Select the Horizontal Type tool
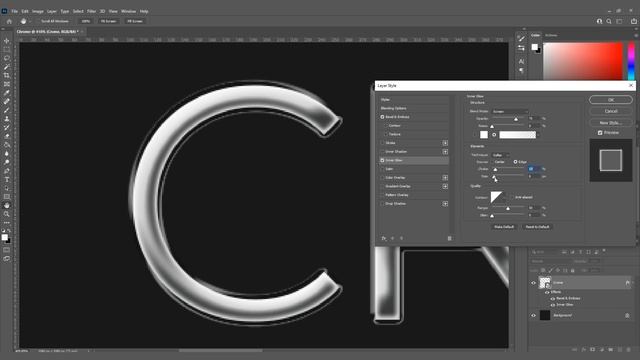640x360 pixels. (x=7, y=180)
